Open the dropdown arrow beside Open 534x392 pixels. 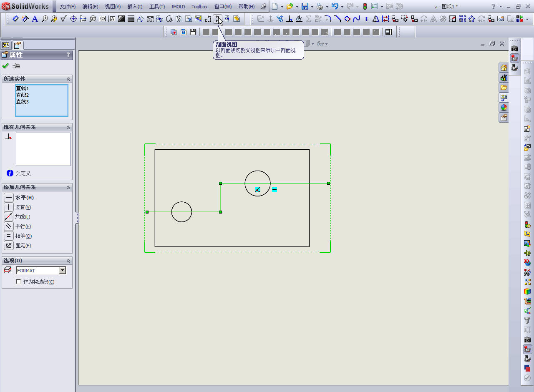pos(297,7)
